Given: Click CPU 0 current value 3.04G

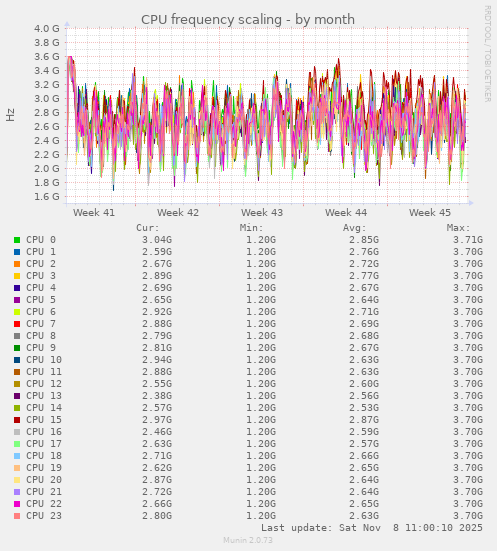Looking at the screenshot, I should pos(157,240).
